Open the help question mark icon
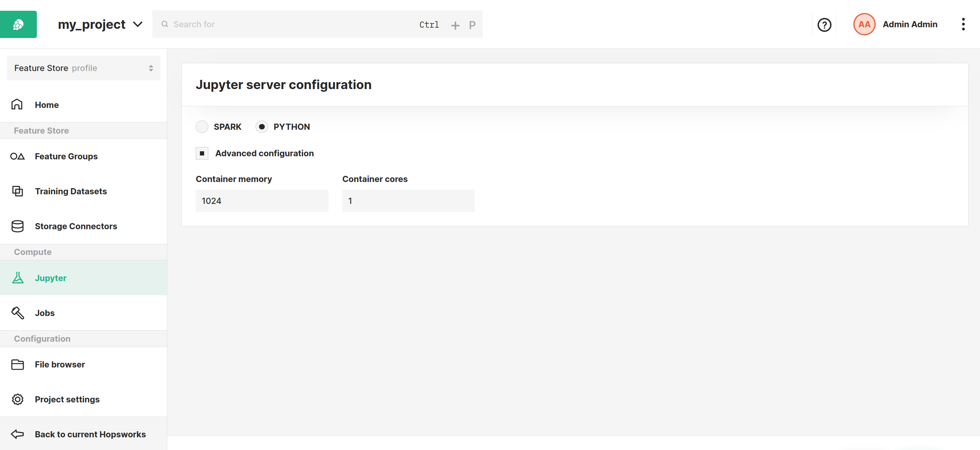980x450 pixels. coord(824,24)
